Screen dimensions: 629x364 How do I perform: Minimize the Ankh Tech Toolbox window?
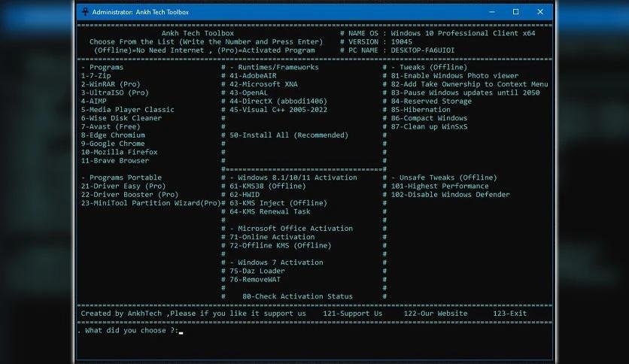[492, 12]
